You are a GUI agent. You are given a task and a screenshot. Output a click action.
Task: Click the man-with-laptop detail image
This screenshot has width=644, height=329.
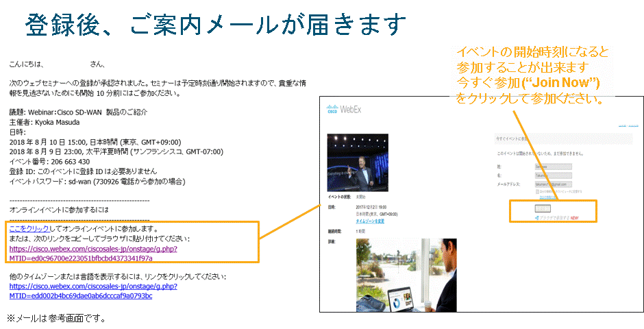pyautogui.click(x=406, y=275)
